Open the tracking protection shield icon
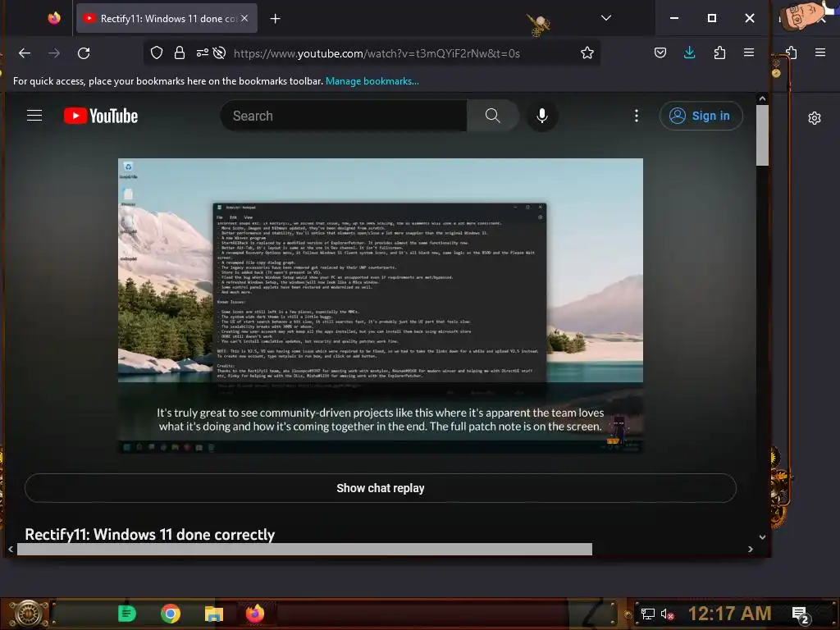The width and height of the screenshot is (840, 630). click(x=157, y=53)
